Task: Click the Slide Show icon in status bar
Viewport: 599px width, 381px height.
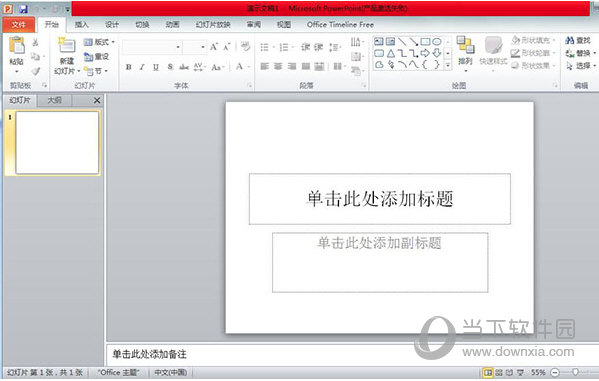Action: pos(520,372)
